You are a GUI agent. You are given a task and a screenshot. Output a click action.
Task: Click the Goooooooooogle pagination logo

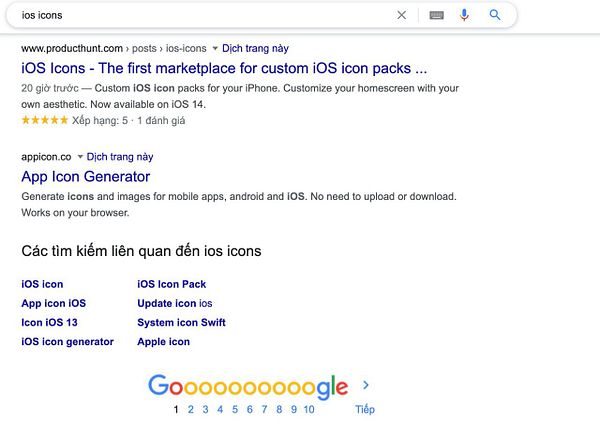248,387
